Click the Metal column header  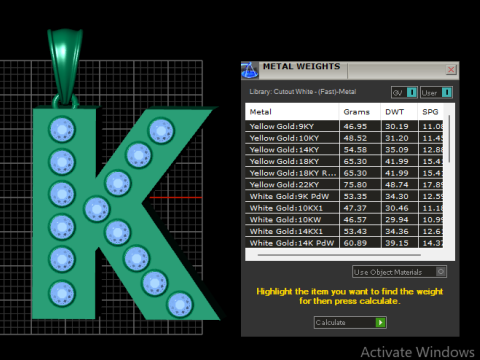(292, 112)
